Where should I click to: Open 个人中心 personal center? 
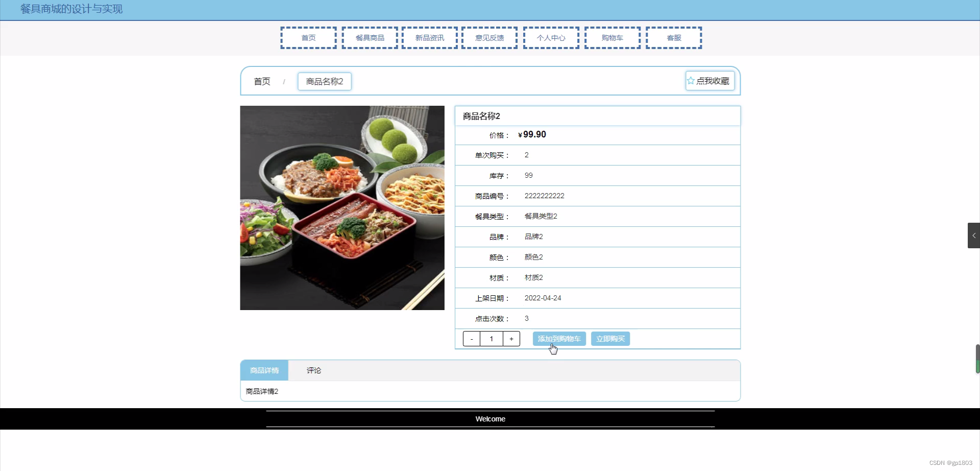coord(550,37)
